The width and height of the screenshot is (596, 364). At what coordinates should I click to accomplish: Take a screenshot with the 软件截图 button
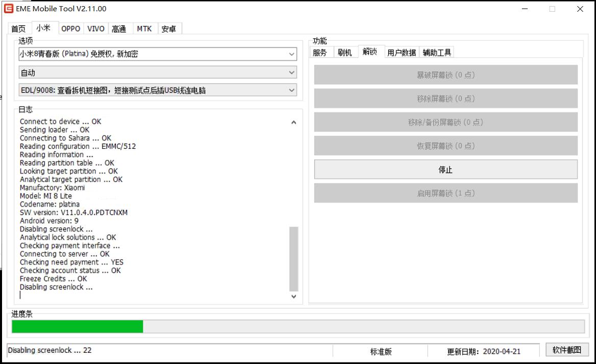[x=567, y=350]
